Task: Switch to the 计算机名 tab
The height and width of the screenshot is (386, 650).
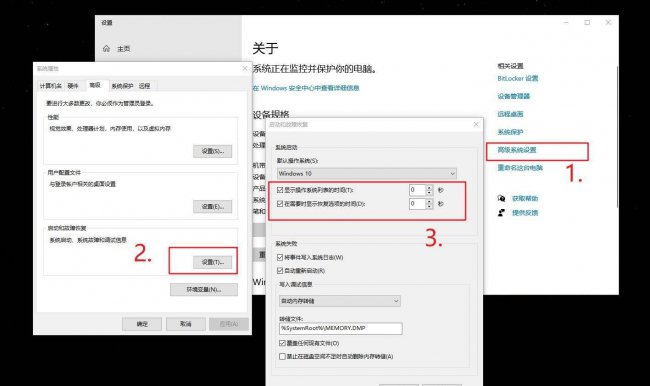Action: [51, 86]
